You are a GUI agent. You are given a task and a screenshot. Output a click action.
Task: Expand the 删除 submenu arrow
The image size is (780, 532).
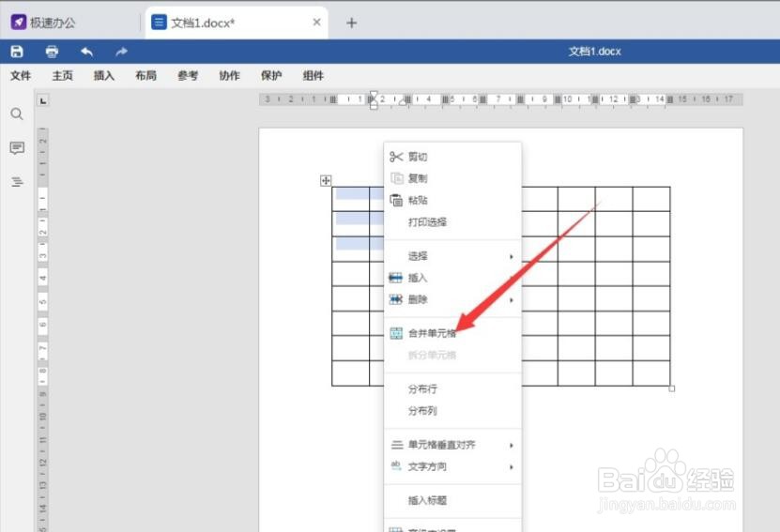click(511, 300)
